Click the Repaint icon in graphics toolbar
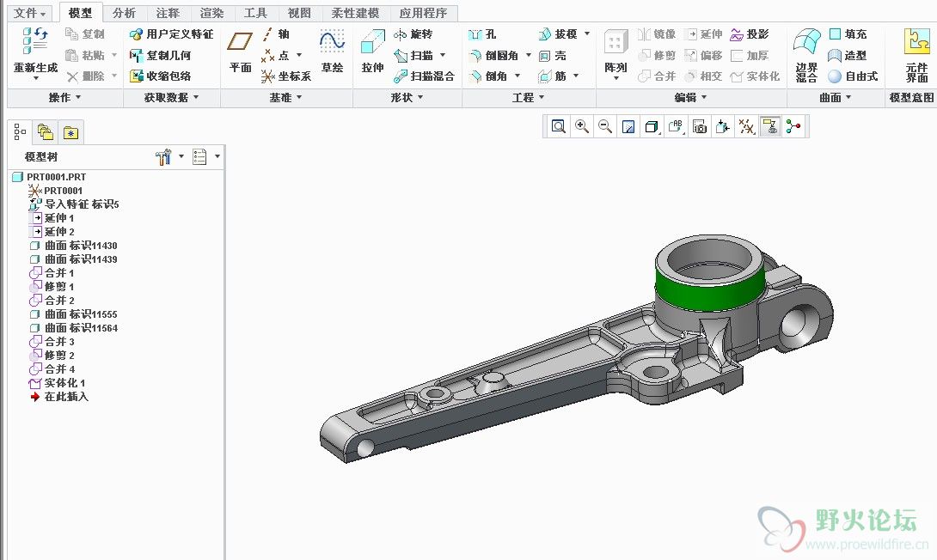Screen dimensions: 937x560 point(628,126)
